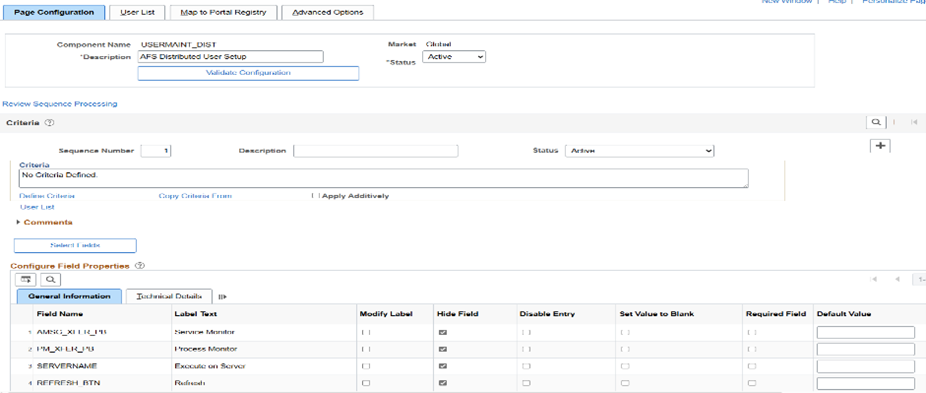The image size is (926, 393).
Task: Go to first criteria row arrow
Action: point(914,122)
